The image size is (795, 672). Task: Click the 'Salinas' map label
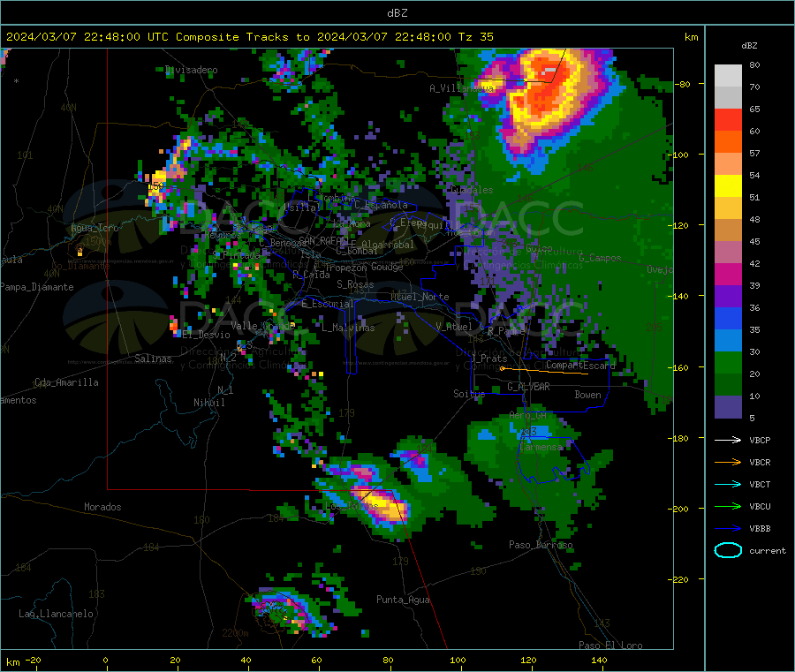point(153,359)
